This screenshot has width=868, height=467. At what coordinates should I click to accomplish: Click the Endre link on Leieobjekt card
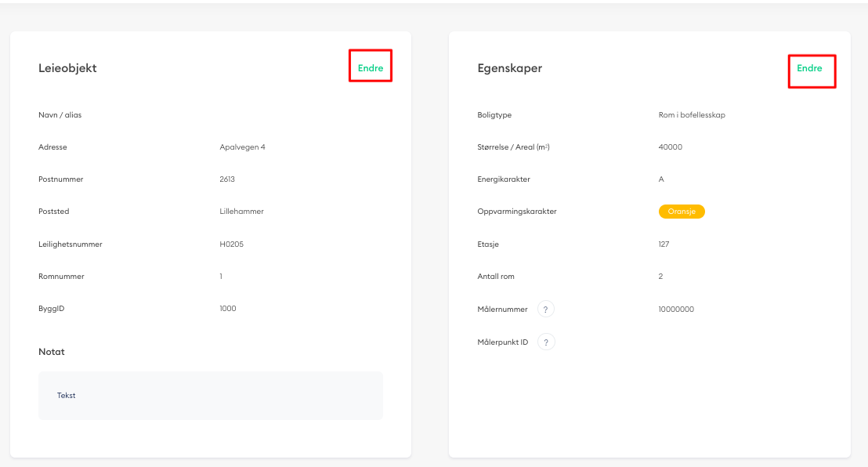[x=370, y=67]
